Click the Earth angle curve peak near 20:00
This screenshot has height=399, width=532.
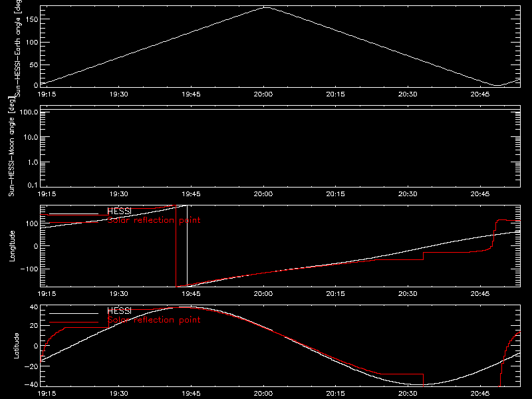pyautogui.click(x=267, y=7)
